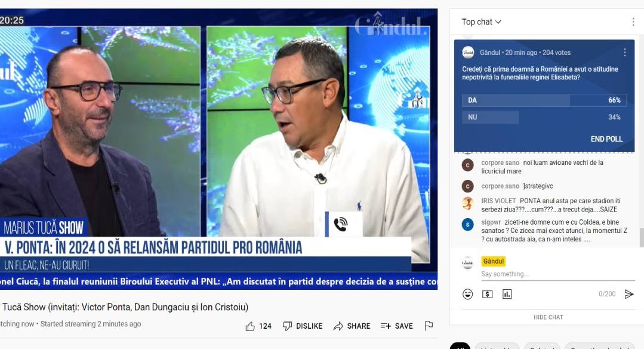Click the 0/200 character counter

point(607,294)
